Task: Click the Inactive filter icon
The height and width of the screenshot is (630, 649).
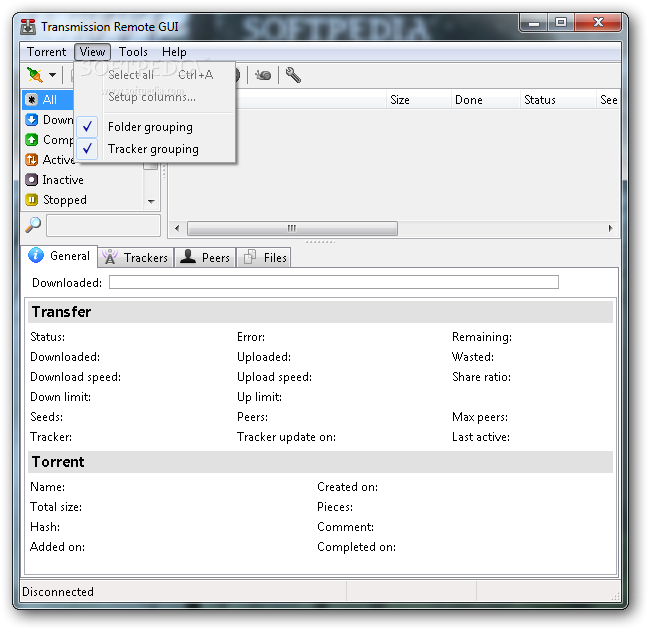Action: tap(31, 180)
